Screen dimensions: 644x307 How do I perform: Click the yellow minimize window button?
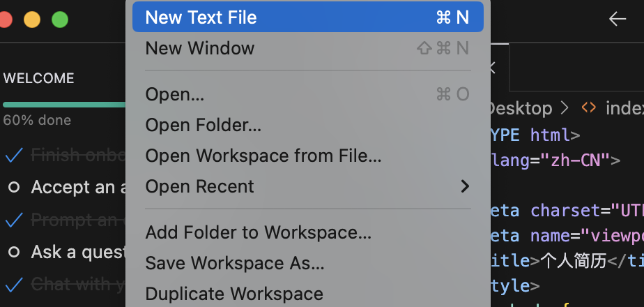[32, 20]
